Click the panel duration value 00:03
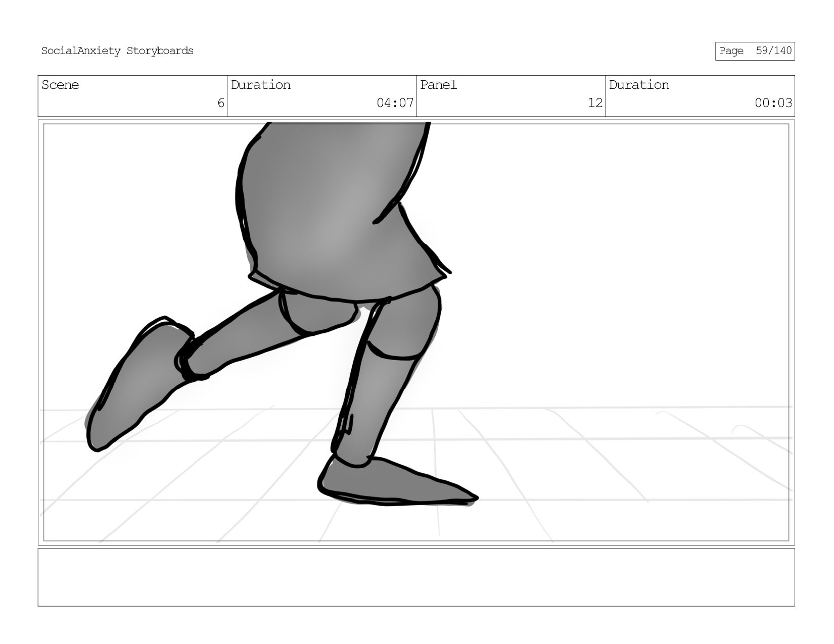This screenshot has width=834, height=644. [773, 103]
